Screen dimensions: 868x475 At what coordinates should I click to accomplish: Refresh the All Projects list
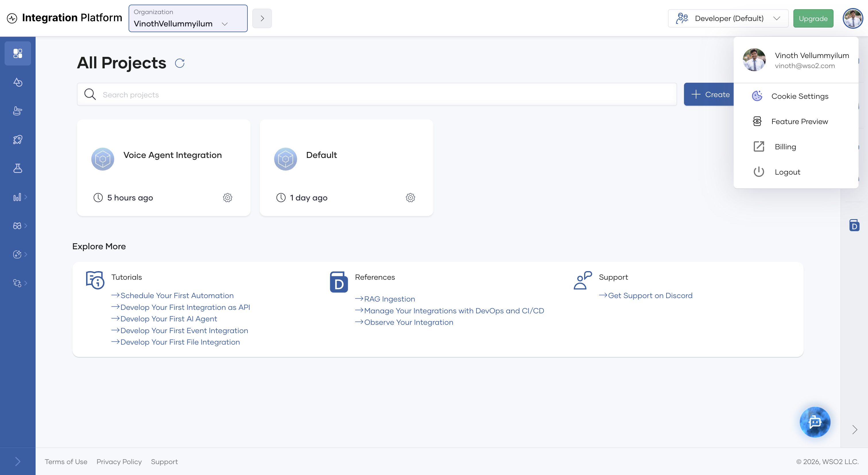(180, 63)
